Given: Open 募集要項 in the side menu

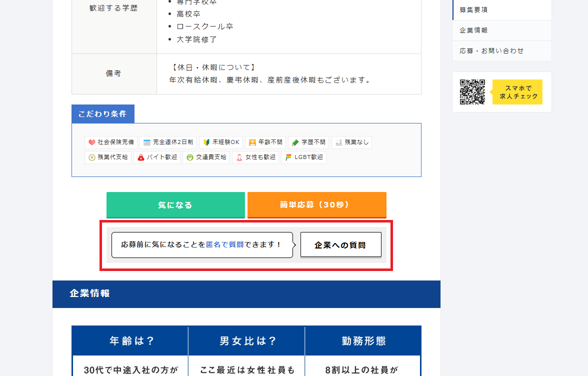Looking at the screenshot, I should (502, 9).
